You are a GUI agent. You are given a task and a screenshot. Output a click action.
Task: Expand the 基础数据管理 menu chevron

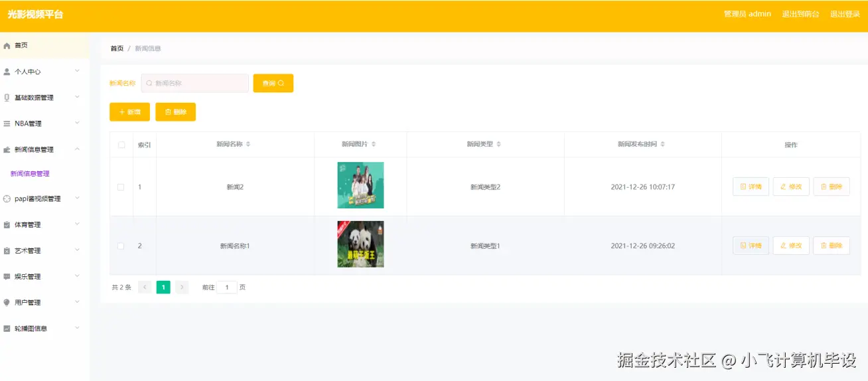pyautogui.click(x=77, y=97)
